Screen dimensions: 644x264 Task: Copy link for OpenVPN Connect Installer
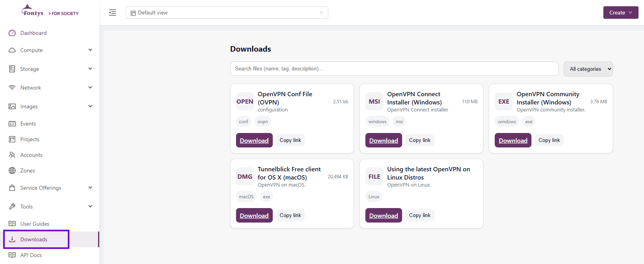[x=420, y=140]
